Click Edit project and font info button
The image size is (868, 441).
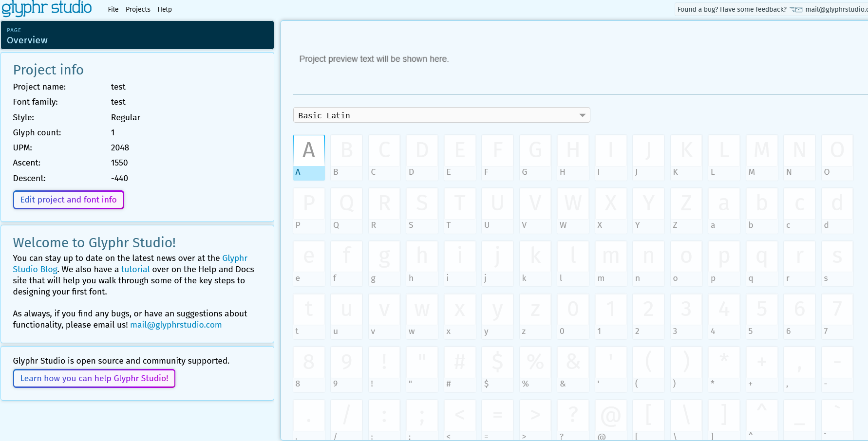[x=69, y=200]
